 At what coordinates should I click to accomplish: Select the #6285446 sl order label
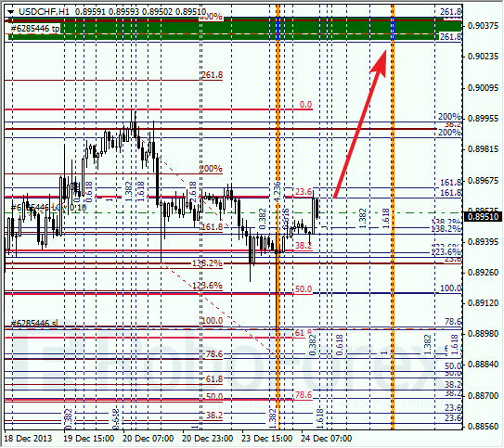click(34, 323)
